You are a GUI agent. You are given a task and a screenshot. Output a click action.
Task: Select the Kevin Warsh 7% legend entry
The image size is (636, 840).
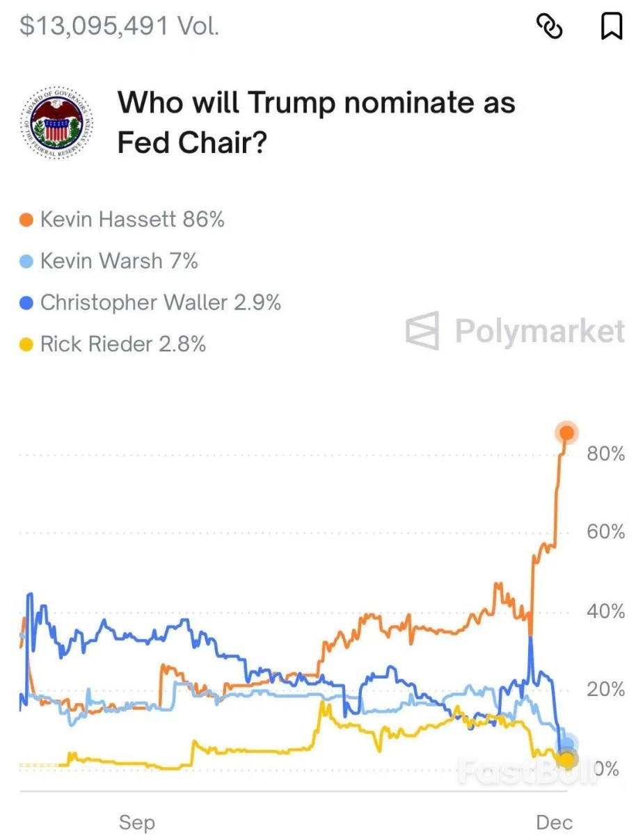[x=118, y=261]
